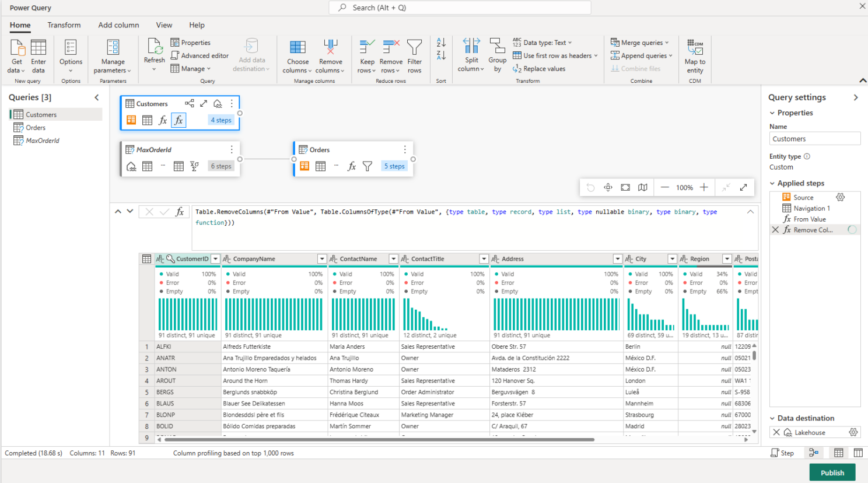Click the query Name field showing Customers
Image resolution: width=868 pixels, height=483 pixels.
pyautogui.click(x=814, y=138)
